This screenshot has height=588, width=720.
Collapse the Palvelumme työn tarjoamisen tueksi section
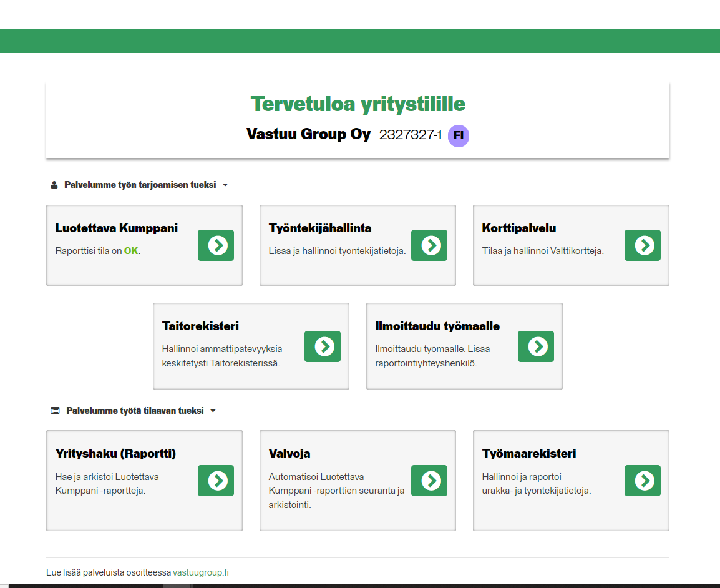(x=225, y=185)
